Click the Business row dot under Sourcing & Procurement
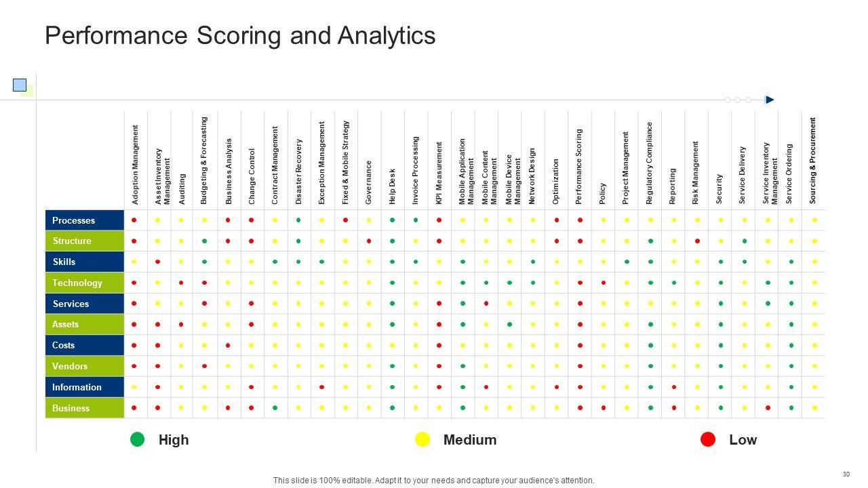The width and height of the screenshot is (868, 488). tap(814, 408)
